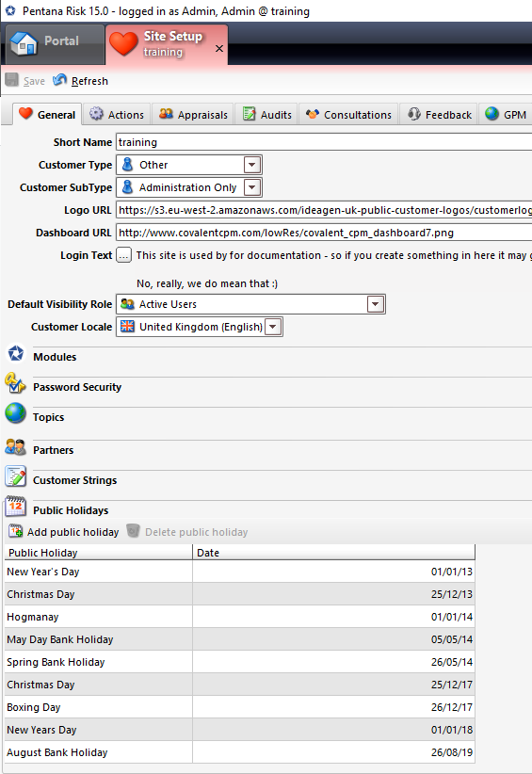Screen dimensions: 532x774
Task: Select the Spring Bank Holiday row
Action: point(240,663)
